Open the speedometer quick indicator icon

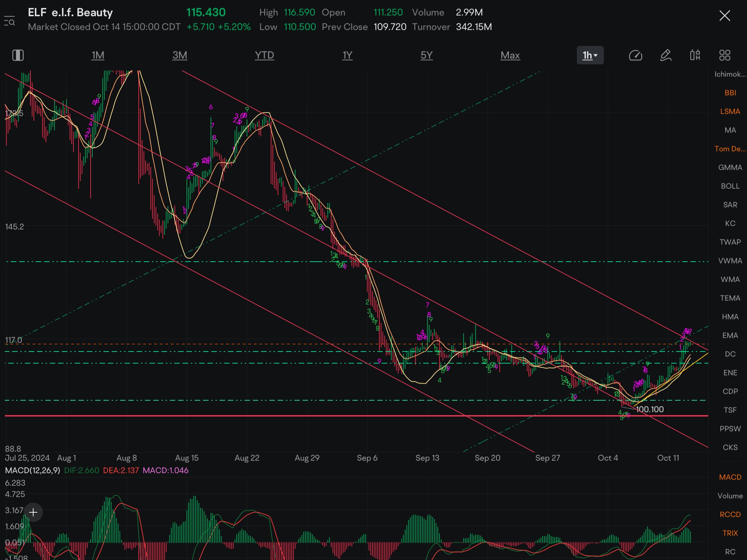635,55
